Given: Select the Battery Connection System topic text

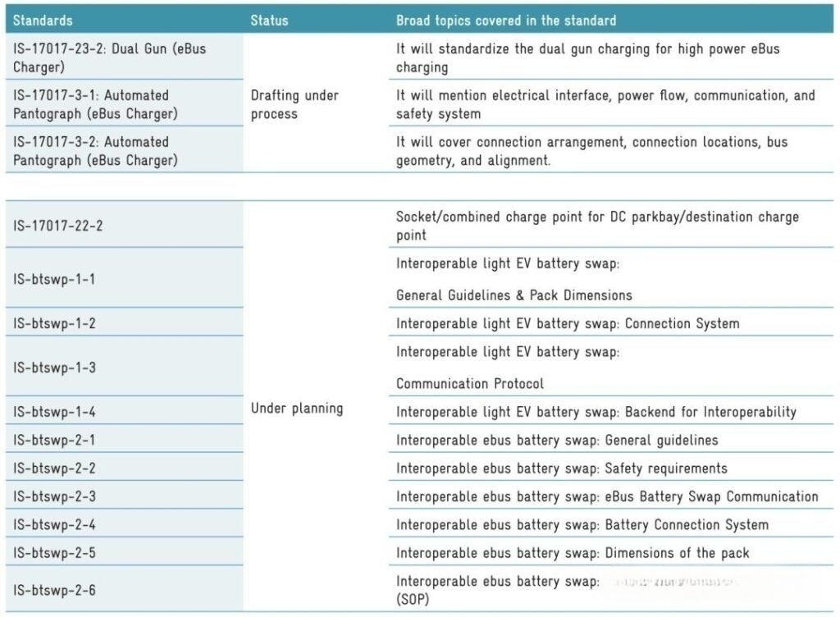Looking at the screenshot, I should [x=687, y=524].
